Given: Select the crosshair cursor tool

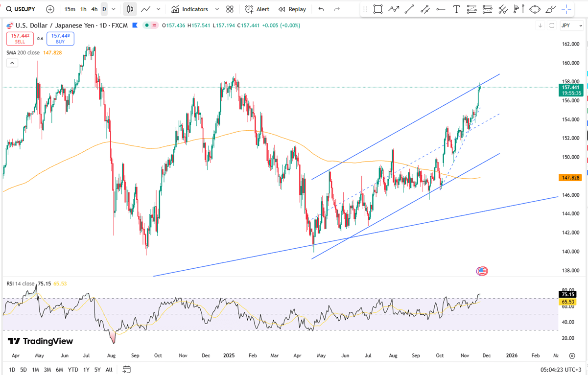Looking at the screenshot, I should tap(566, 9).
